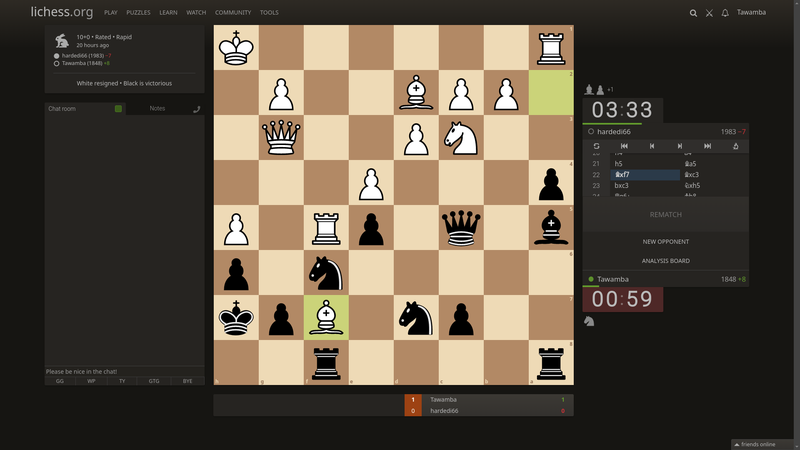Click the black bishop on a5
Viewport: 800px width, 450px height.
tap(551, 228)
